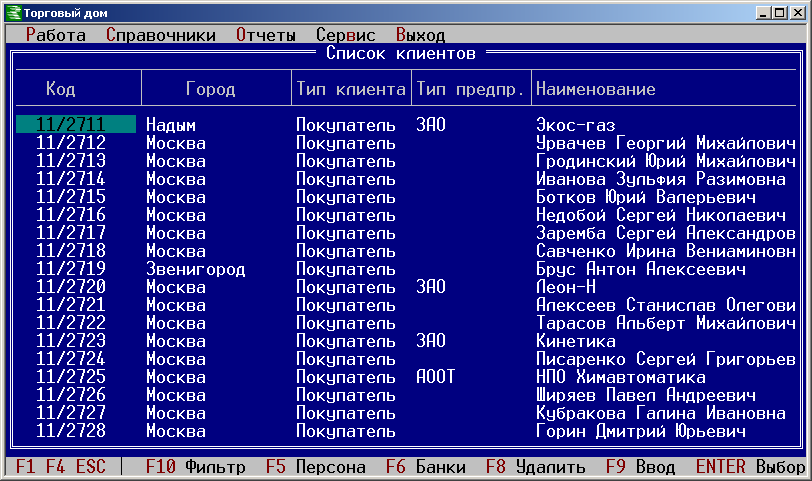Click client Брус Антон Алексеевич
The image size is (812, 481).
click(641, 269)
